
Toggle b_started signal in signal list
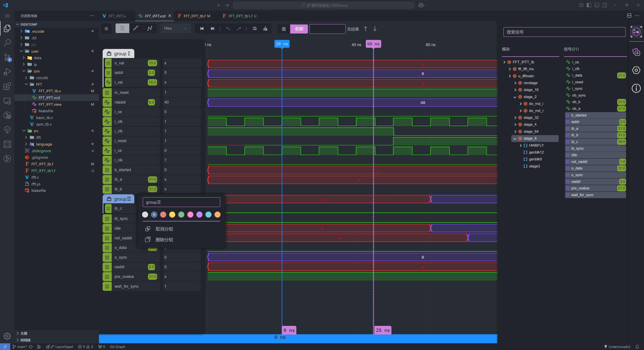pyautogui.click(x=595, y=115)
